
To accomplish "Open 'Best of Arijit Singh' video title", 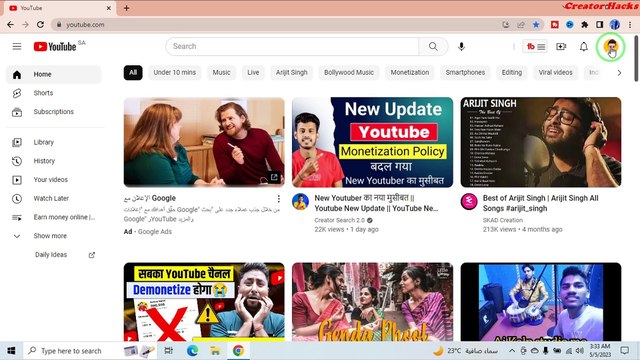I will point(540,203).
